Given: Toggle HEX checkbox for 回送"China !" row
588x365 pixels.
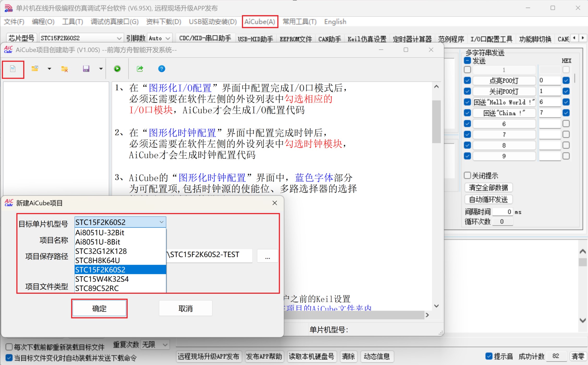Looking at the screenshot, I should 566,113.
